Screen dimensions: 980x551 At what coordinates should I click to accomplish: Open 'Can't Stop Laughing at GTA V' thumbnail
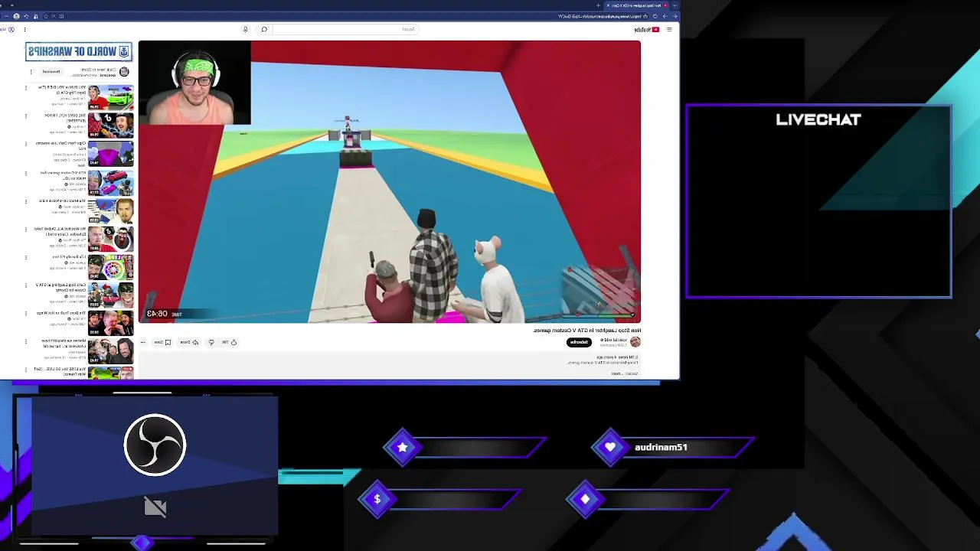tap(111, 295)
